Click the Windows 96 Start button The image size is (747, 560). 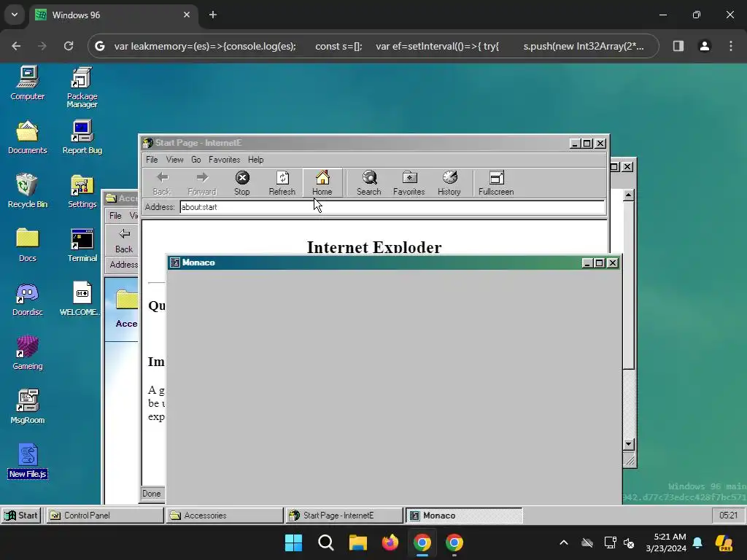[21, 516]
